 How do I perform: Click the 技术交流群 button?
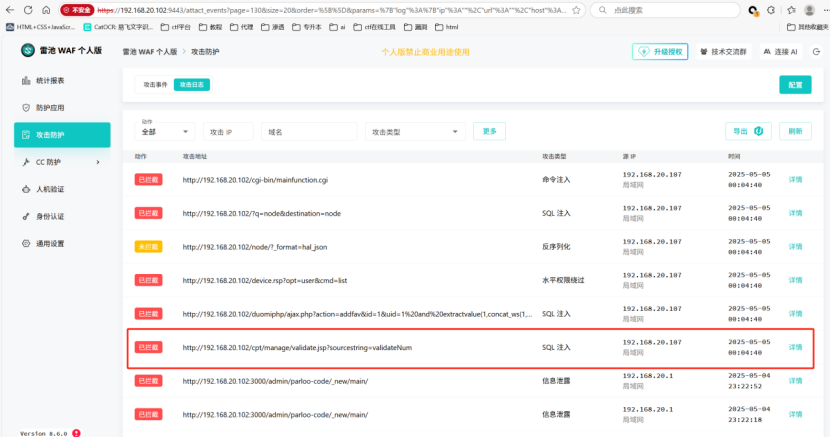[x=723, y=52]
